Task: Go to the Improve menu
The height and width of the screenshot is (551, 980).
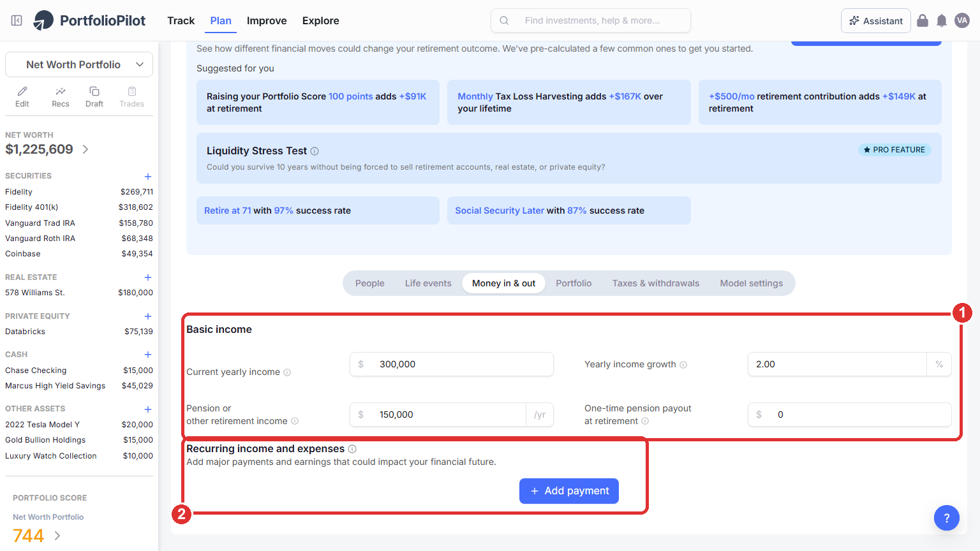Action: pyautogui.click(x=267, y=20)
